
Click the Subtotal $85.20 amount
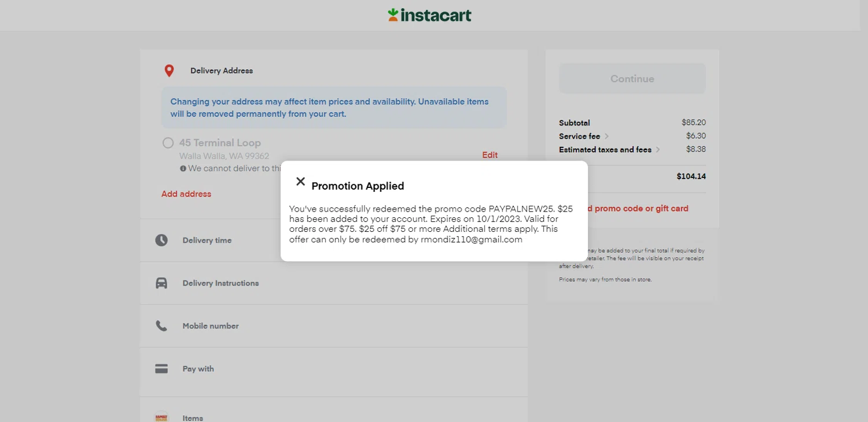694,123
